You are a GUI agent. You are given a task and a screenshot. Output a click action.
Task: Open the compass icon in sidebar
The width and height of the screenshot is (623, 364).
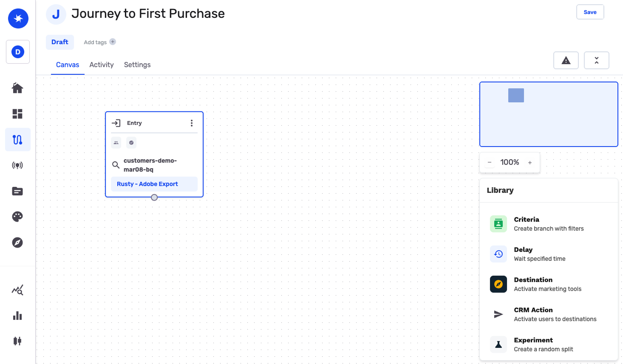click(17, 243)
